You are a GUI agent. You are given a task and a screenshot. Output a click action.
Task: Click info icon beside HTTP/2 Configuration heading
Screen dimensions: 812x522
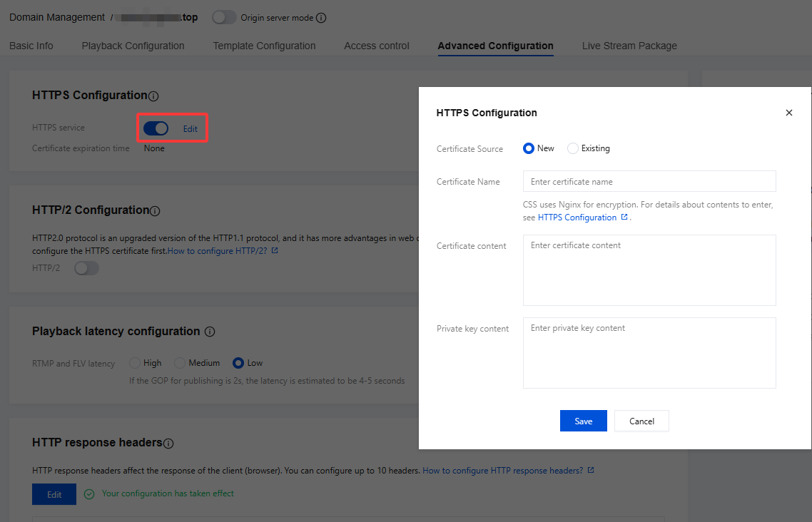[155, 210]
